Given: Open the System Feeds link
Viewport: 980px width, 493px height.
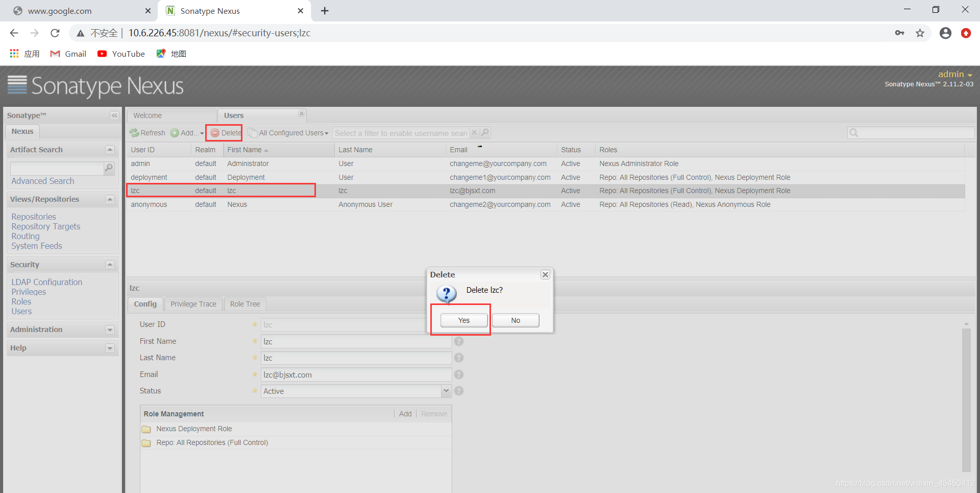Looking at the screenshot, I should pos(37,246).
